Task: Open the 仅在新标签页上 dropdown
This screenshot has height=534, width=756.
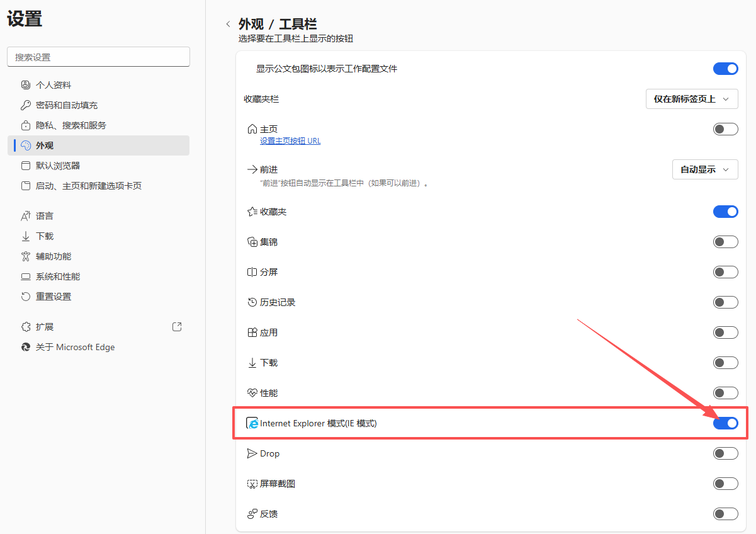Action: pyautogui.click(x=692, y=99)
